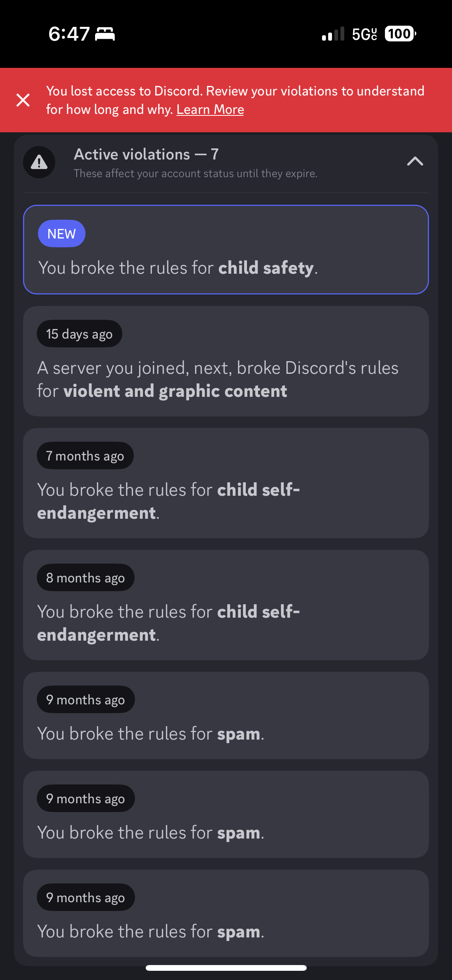Dismiss the red lost access banner
Image resolution: width=452 pixels, height=980 pixels.
(23, 100)
